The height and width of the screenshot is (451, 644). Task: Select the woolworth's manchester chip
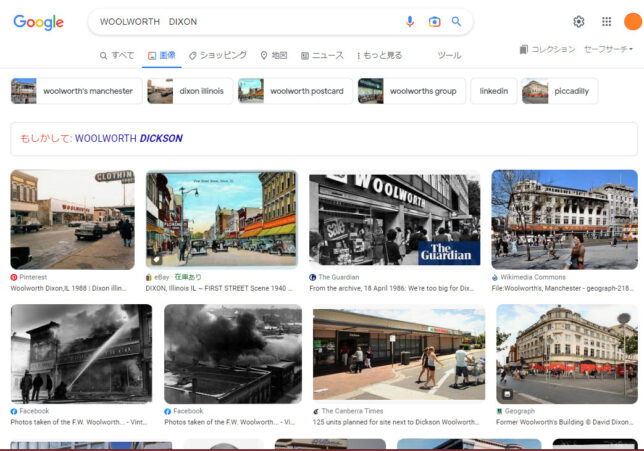pyautogui.click(x=76, y=91)
